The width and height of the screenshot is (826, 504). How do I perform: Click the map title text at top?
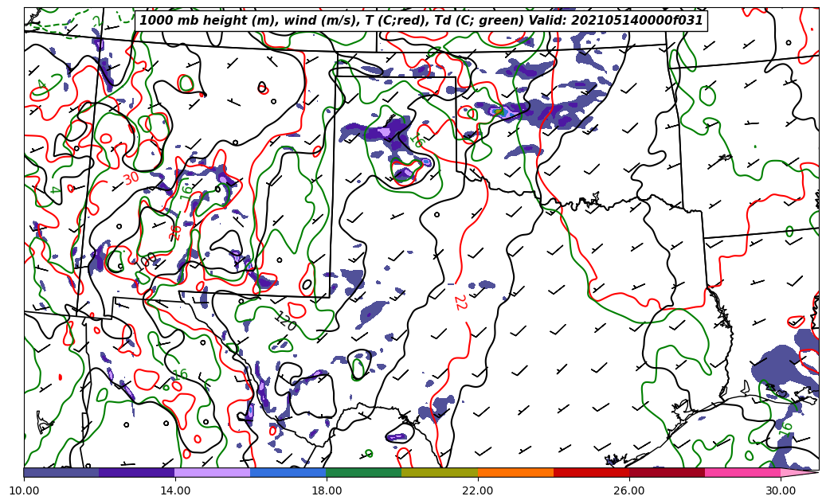click(x=421, y=21)
